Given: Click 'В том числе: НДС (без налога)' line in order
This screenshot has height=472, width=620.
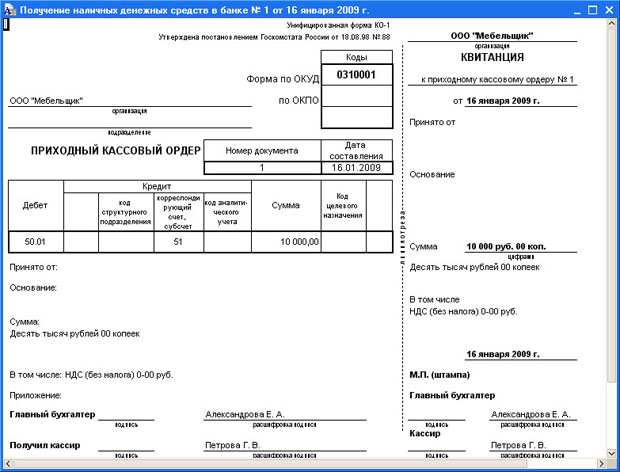Looking at the screenshot, I should pyautogui.click(x=91, y=375).
